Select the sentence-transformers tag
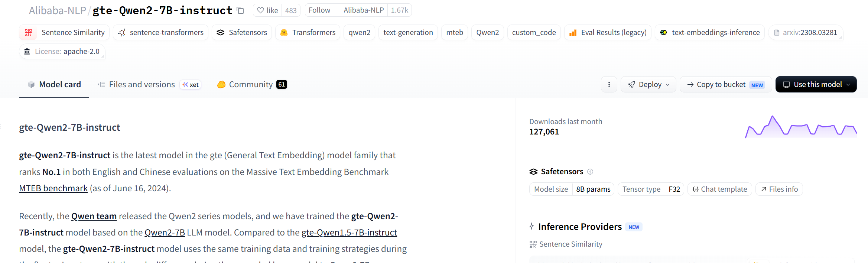The height and width of the screenshot is (263, 868). pos(160,32)
